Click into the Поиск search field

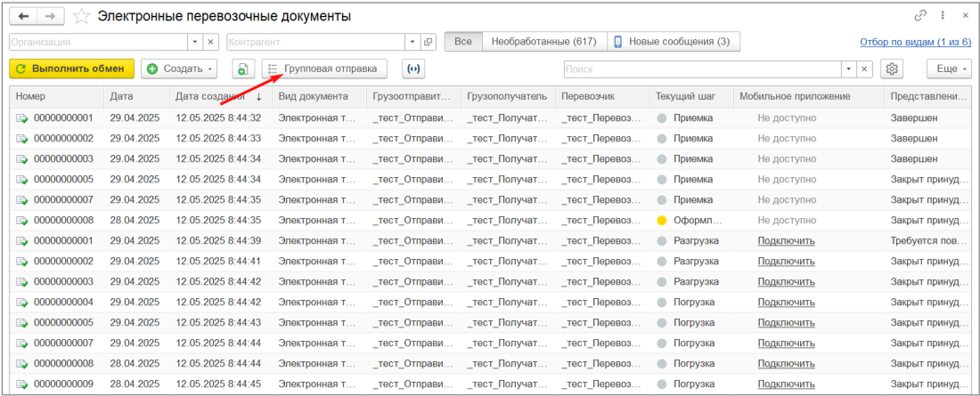(x=702, y=69)
